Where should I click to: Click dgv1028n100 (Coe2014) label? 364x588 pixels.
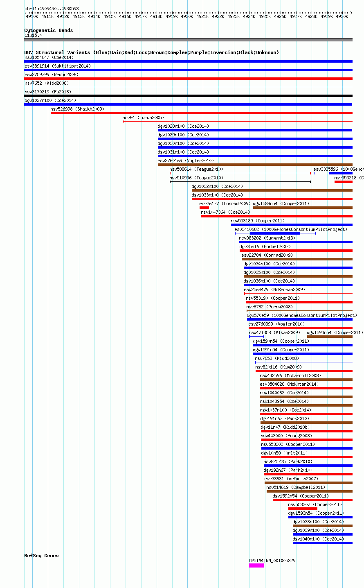click(183, 126)
